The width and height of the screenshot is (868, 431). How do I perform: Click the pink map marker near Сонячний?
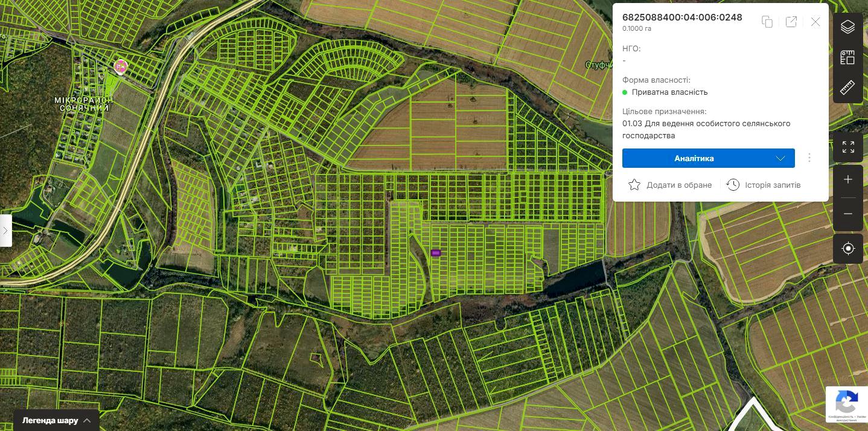coord(121,66)
